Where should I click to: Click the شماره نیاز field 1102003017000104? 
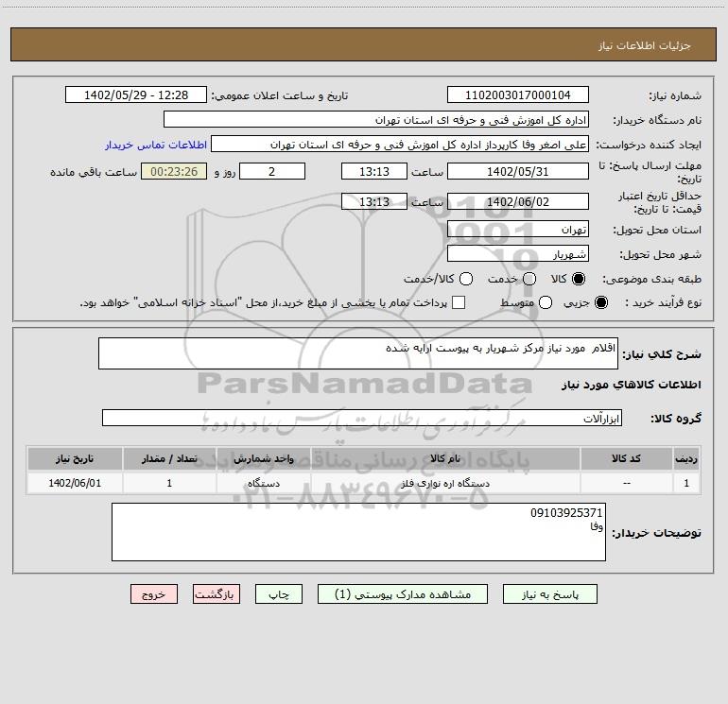coord(518,94)
